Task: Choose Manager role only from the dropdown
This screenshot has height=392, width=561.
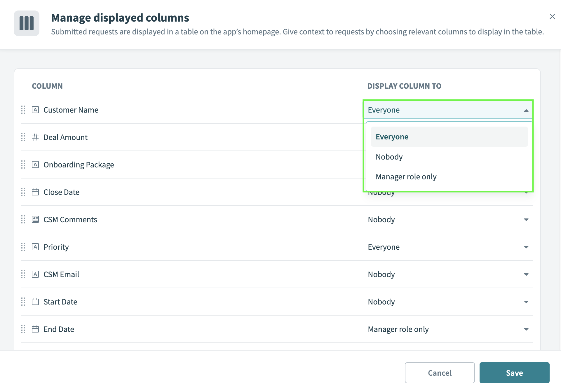Action: coord(406,176)
